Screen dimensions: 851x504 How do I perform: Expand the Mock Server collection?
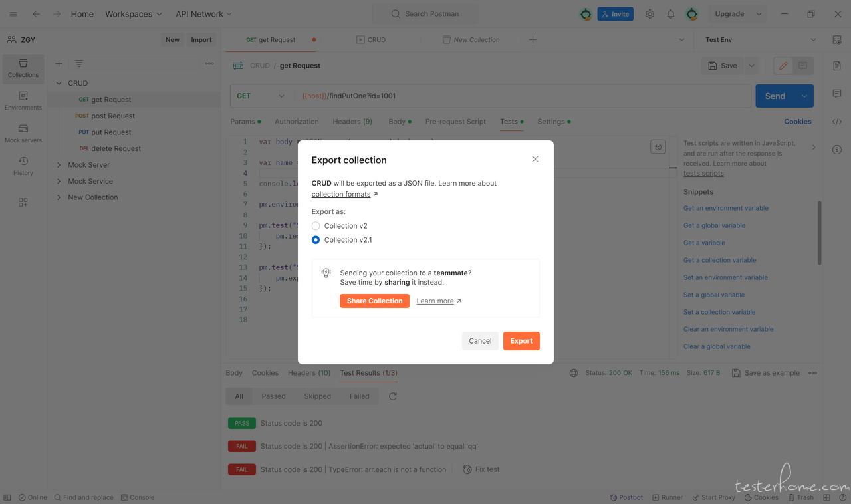59,165
